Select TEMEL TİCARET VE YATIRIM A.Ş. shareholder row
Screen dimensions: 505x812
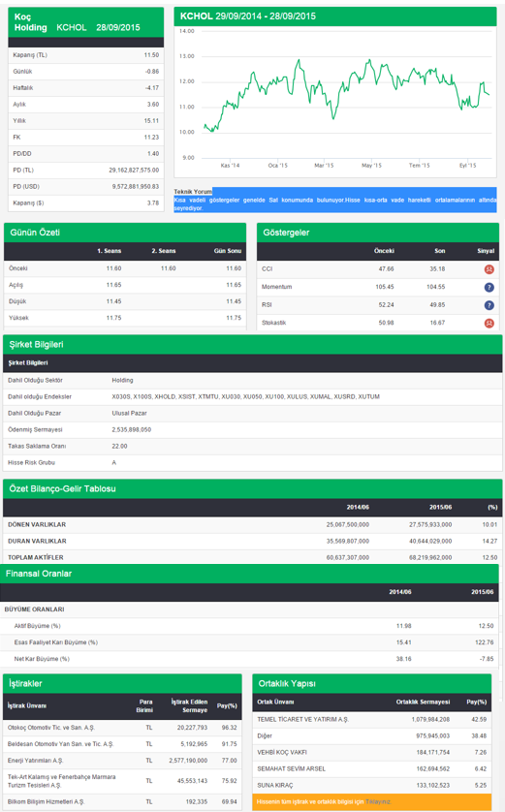(372, 719)
